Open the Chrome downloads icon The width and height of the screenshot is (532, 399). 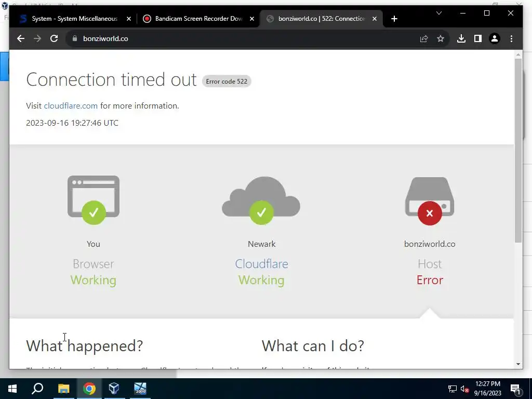click(461, 38)
